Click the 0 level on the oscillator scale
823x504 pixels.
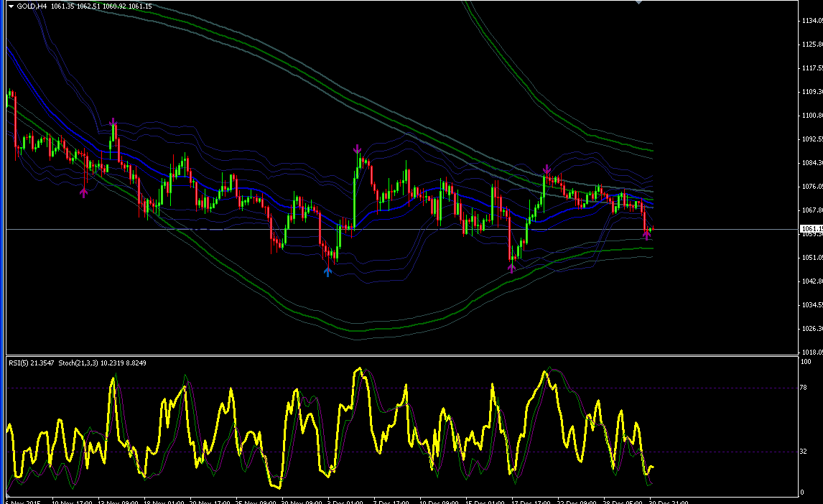(x=801, y=493)
